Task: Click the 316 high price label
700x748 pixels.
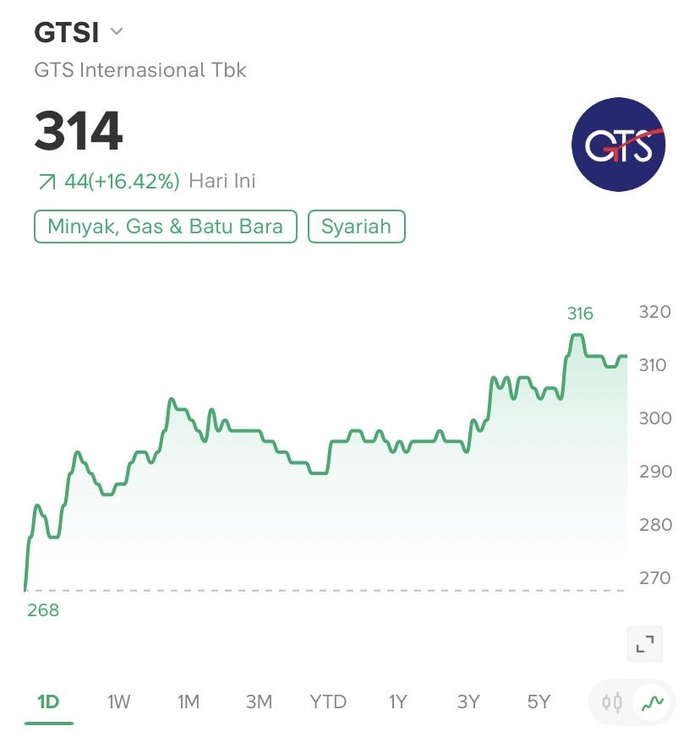Action: click(x=580, y=314)
